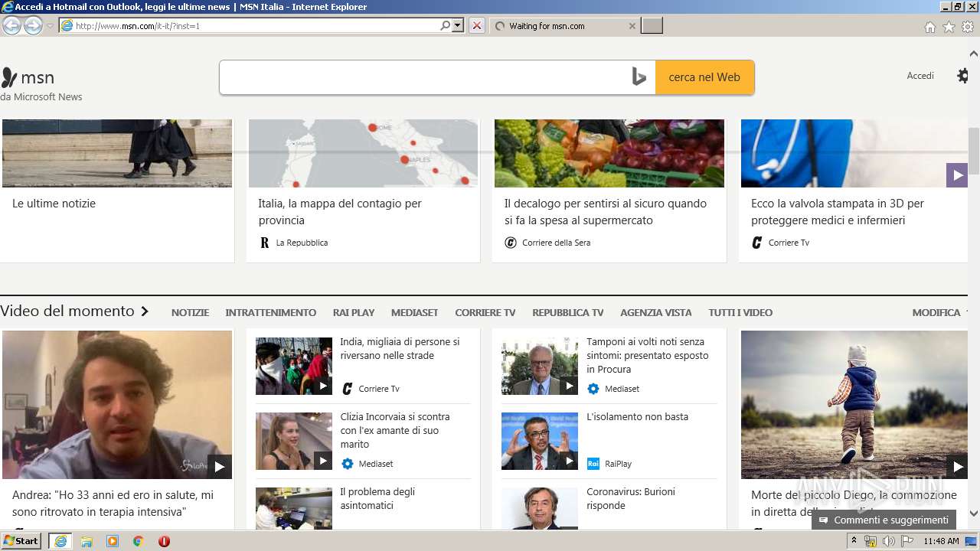
Task: Click the Internet Explorer Home icon
Action: 929,27
